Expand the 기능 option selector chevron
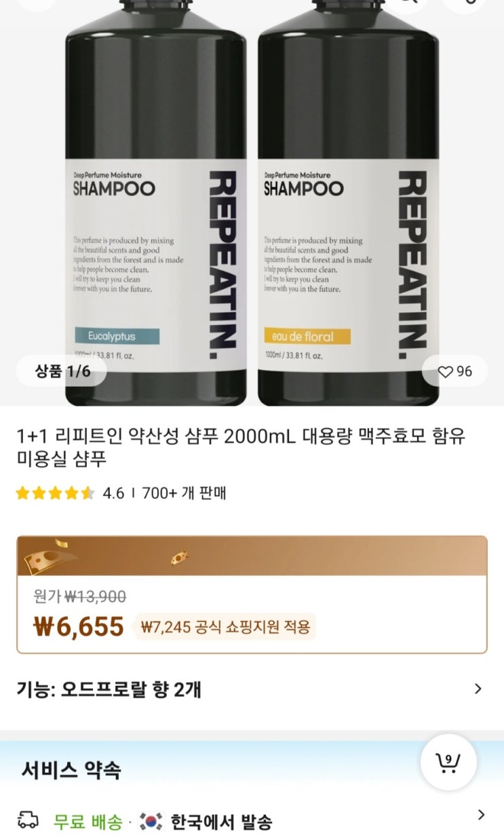504x840 pixels. pos(478,689)
